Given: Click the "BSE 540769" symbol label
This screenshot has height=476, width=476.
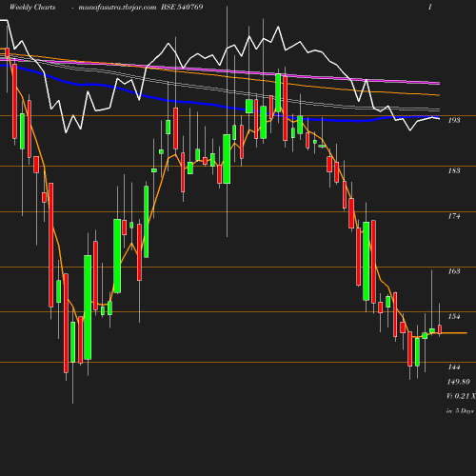Looking at the screenshot, I should coord(182,7).
